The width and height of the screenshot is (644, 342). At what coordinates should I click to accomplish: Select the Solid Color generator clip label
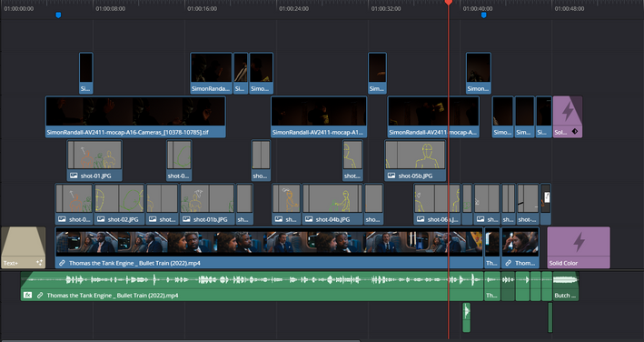click(x=563, y=263)
